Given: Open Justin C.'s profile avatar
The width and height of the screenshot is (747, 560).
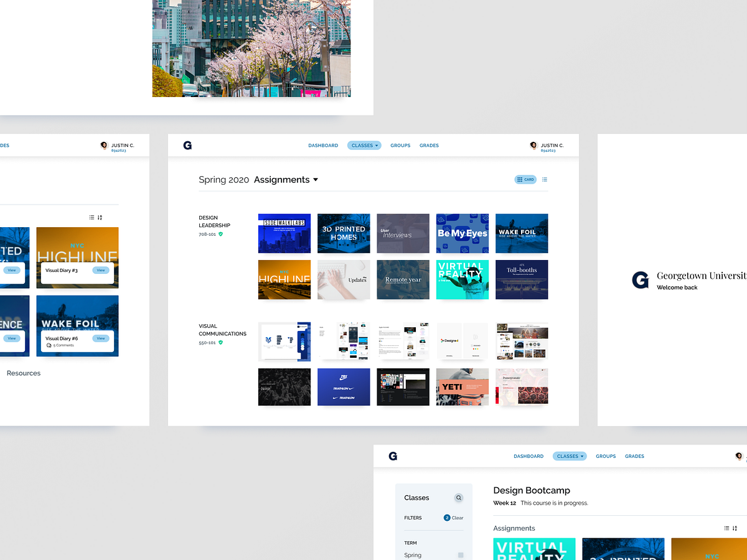Looking at the screenshot, I should 533,145.
